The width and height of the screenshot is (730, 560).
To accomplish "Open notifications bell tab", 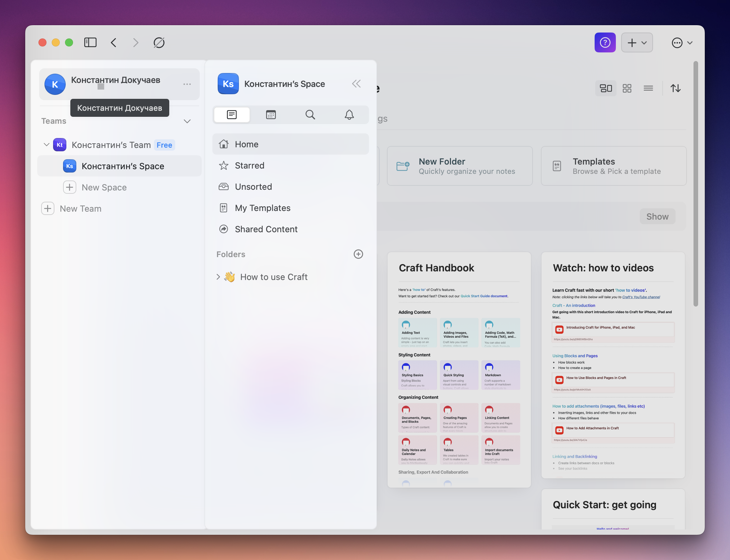I will click(349, 115).
